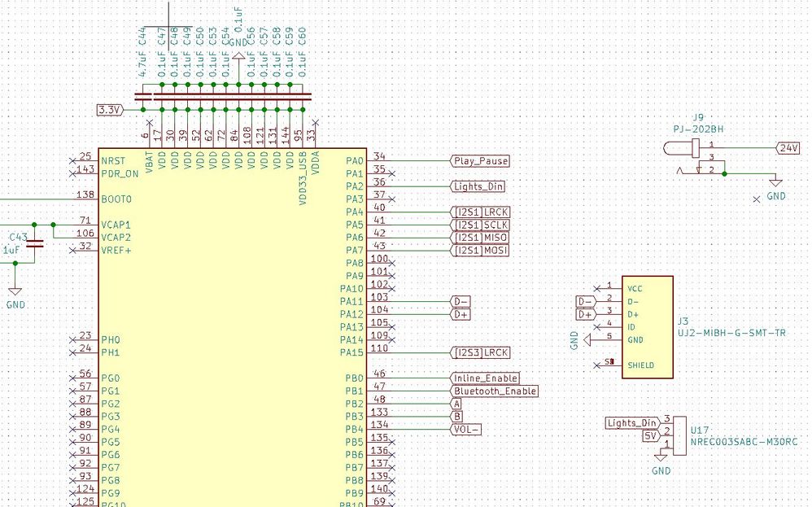Click the GND arrow at J3 pin 5
Image resolution: width=812 pixels, height=507 pixels.
(587, 340)
